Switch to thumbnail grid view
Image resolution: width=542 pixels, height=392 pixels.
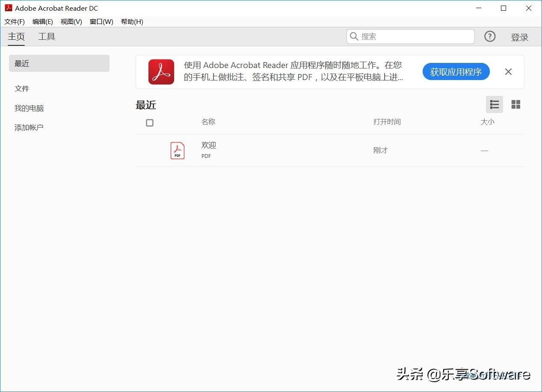516,104
